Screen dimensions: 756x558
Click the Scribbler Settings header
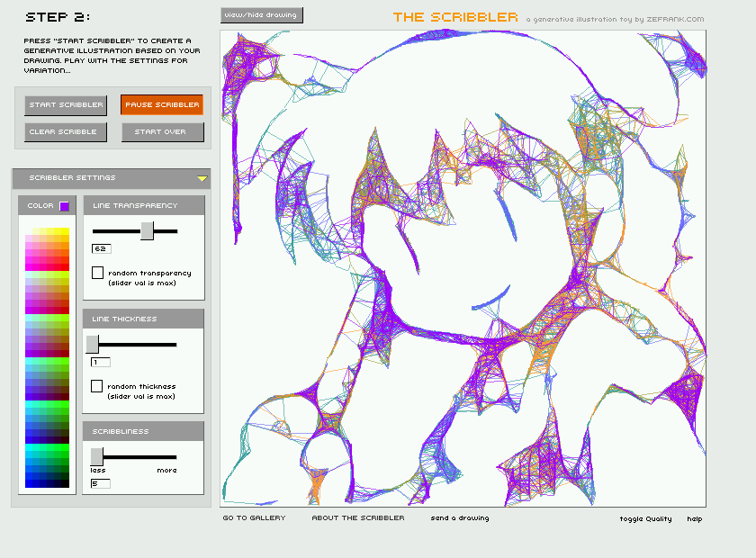coord(112,178)
